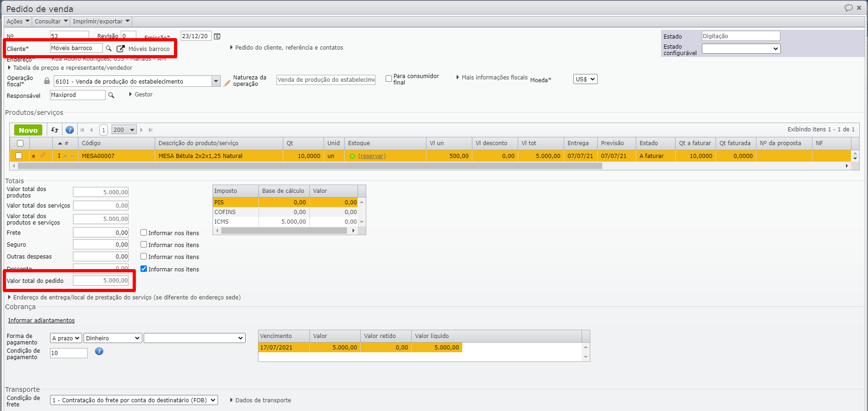Move item 1 down in the list
868x411 pixels.
tap(72, 156)
